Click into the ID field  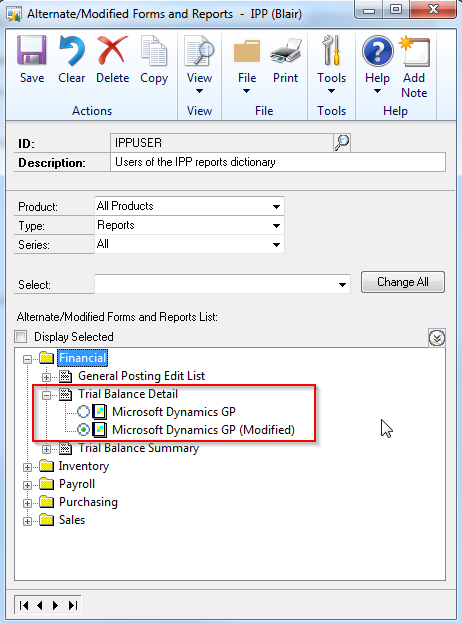tap(221, 143)
